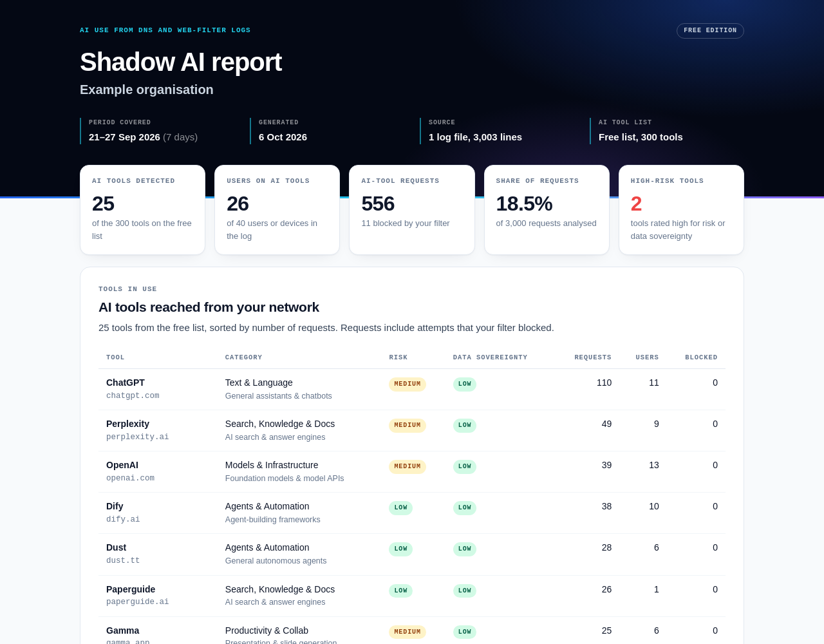Click the paperguide.ai domain
The width and height of the screenshot is (824, 644).
(x=137, y=602)
